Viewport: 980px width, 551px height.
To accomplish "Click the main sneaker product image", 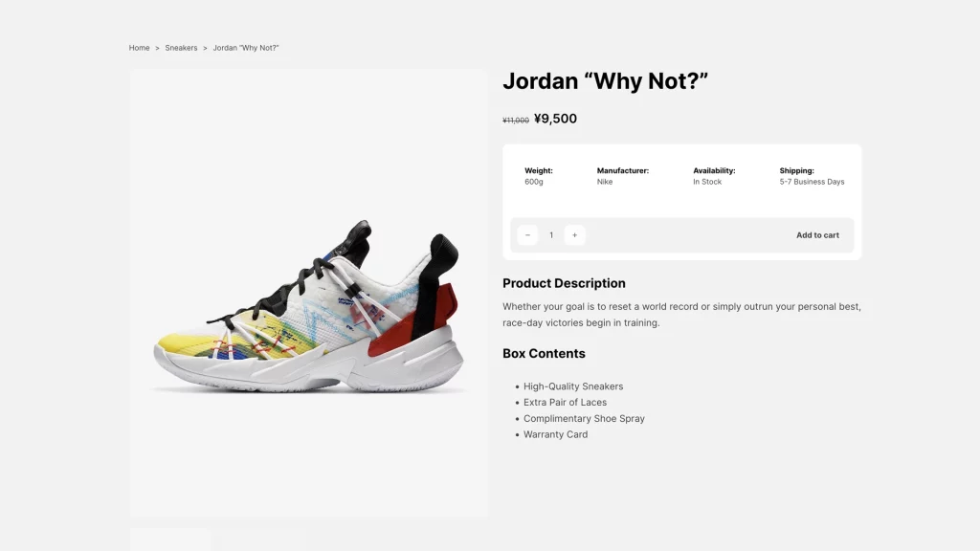I will 309,293.
